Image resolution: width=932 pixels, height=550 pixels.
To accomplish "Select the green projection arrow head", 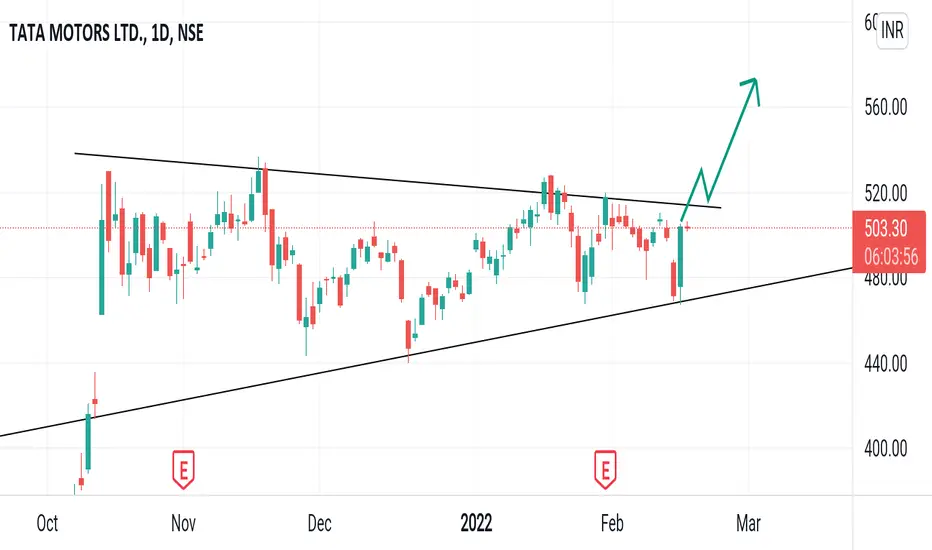I will [x=751, y=90].
